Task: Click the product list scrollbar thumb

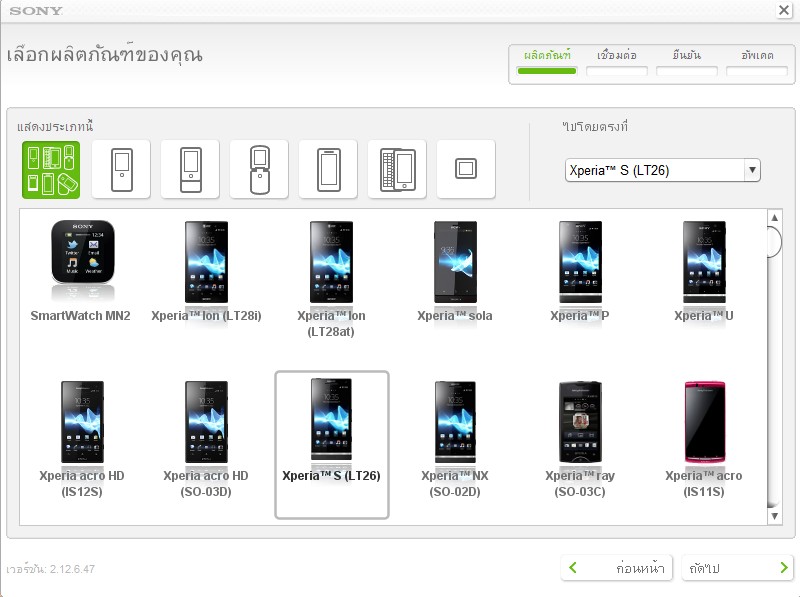Action: click(x=774, y=242)
